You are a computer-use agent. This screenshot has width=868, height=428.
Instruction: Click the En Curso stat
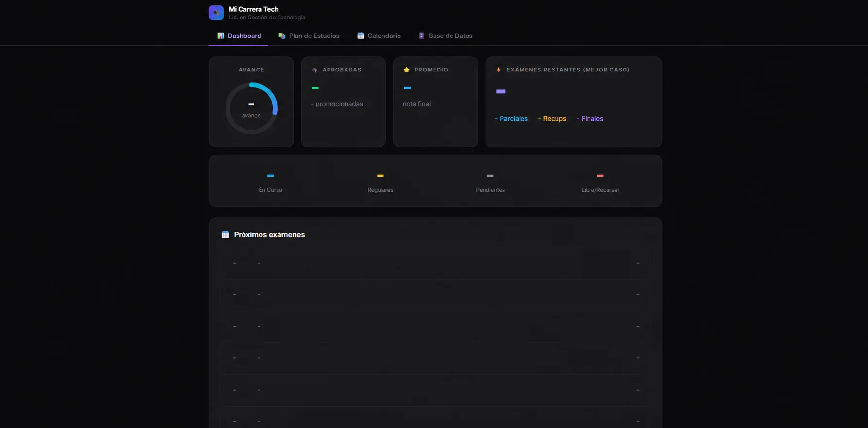click(x=270, y=183)
